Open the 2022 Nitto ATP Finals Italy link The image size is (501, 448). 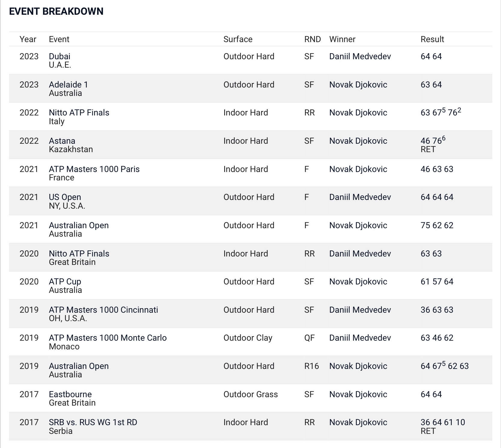coord(79,113)
